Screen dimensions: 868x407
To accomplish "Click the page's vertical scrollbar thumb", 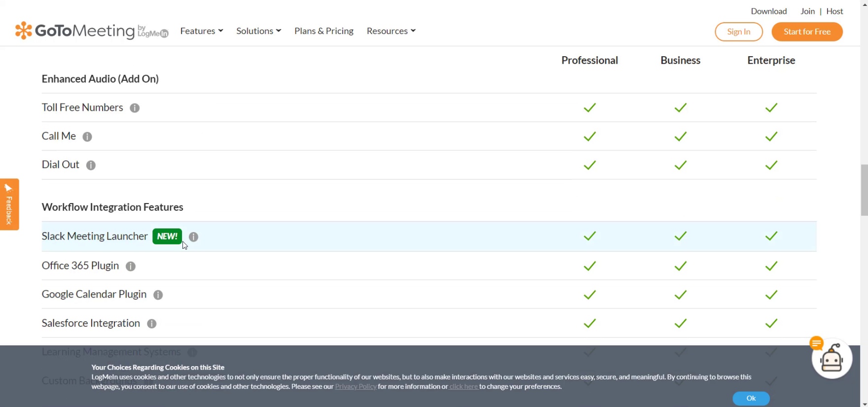I will (x=864, y=190).
